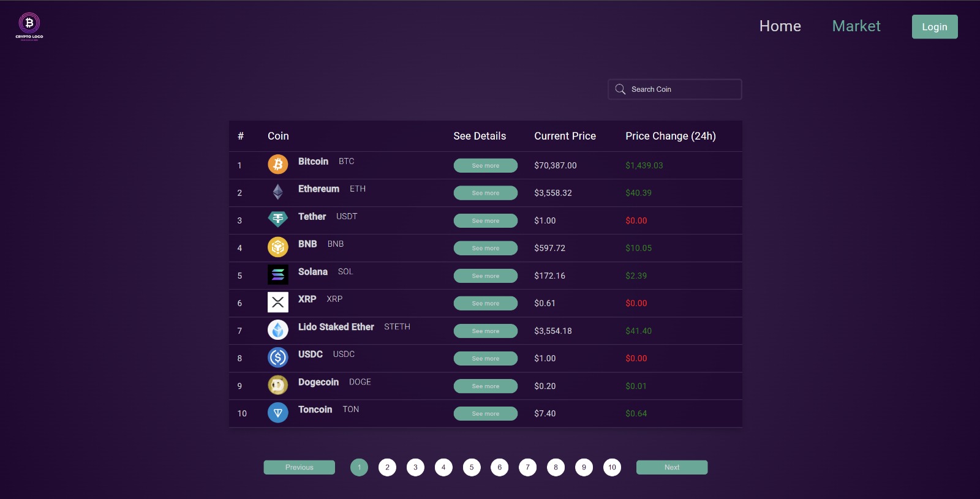Click the BNB coin icon
980x499 pixels.
(x=278, y=247)
